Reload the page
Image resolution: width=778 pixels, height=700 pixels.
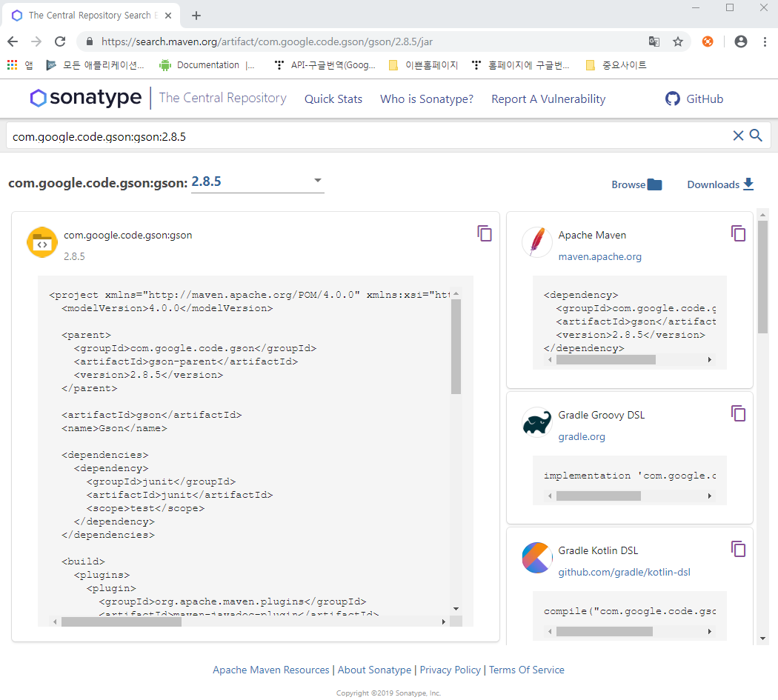(x=60, y=41)
